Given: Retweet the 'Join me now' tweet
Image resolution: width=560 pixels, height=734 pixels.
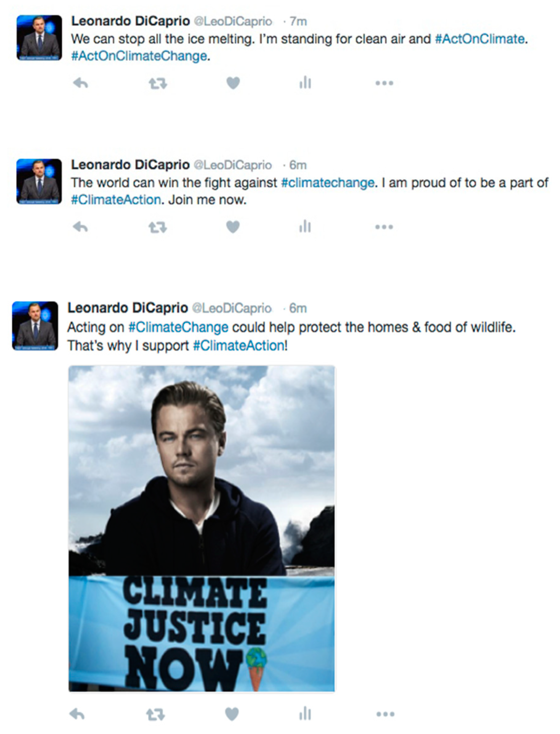Looking at the screenshot, I should click(157, 227).
